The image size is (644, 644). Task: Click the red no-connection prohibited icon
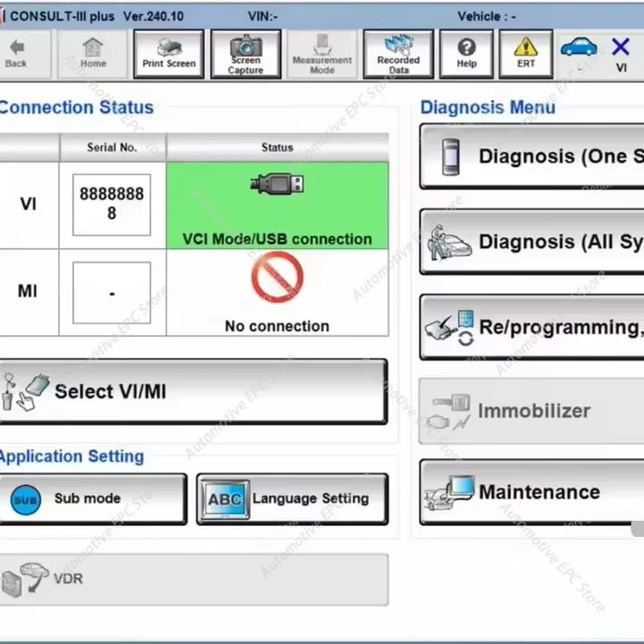click(277, 277)
